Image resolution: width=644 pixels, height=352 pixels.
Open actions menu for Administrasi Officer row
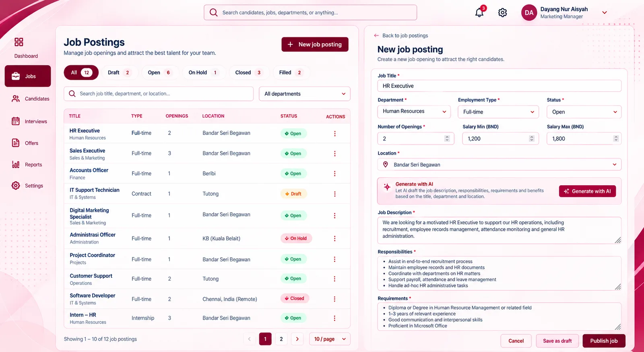point(334,238)
